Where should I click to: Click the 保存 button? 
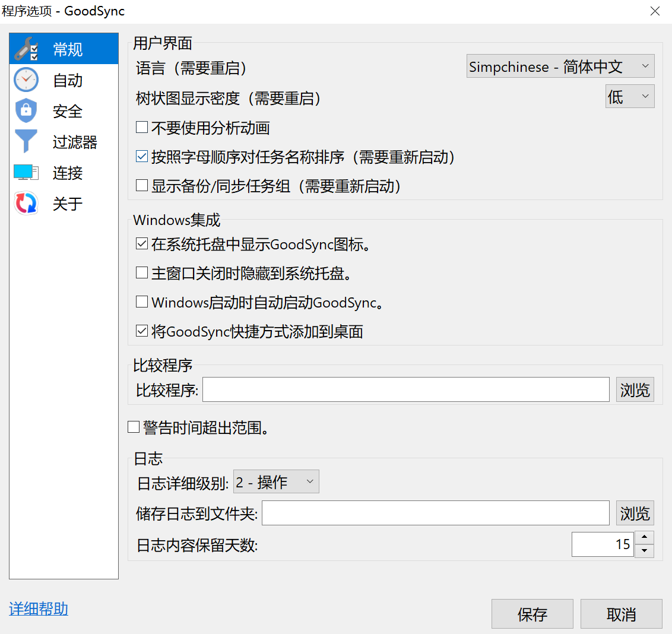532,614
